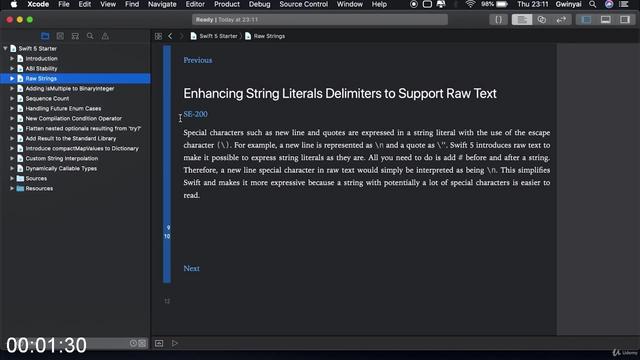Viewport: 640px width, 360px height.
Task: Click the screen recording status icon
Action: pos(413,4)
